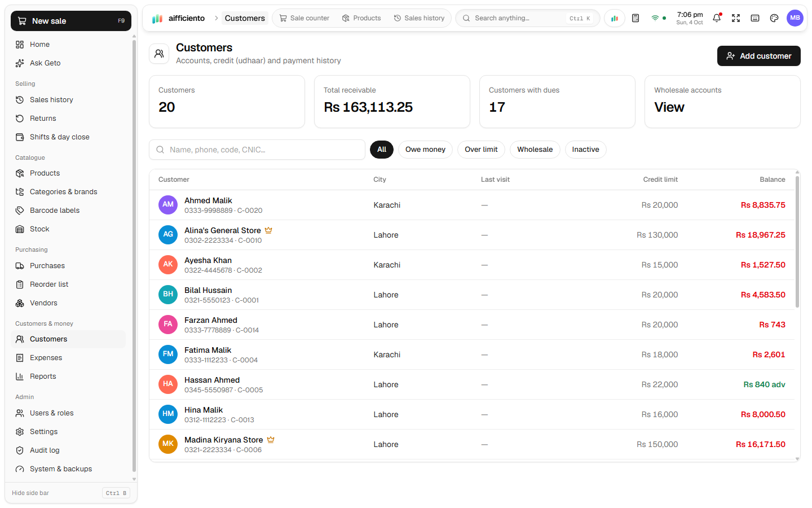The height and width of the screenshot is (508, 812).
Task: Click the green bar chart icon near search
Action: coord(615,18)
